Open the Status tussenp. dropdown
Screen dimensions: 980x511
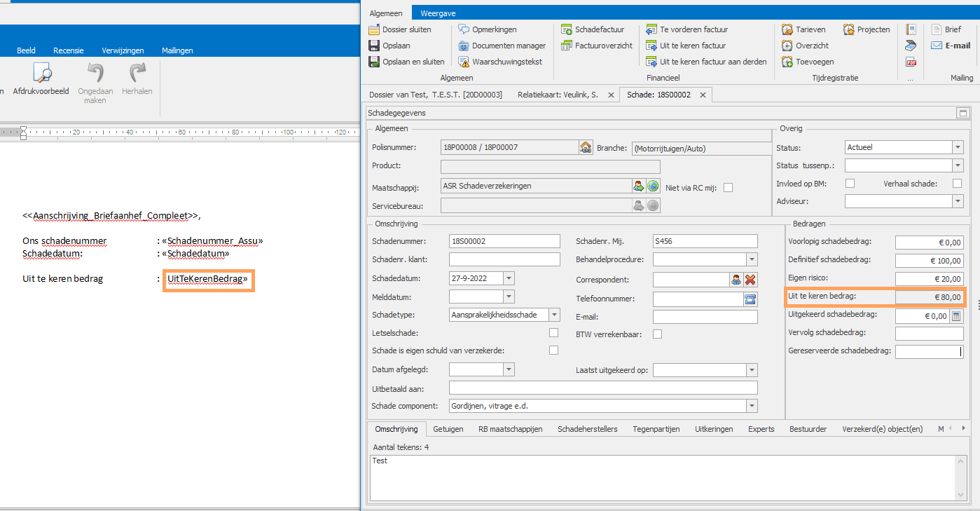coord(957,165)
